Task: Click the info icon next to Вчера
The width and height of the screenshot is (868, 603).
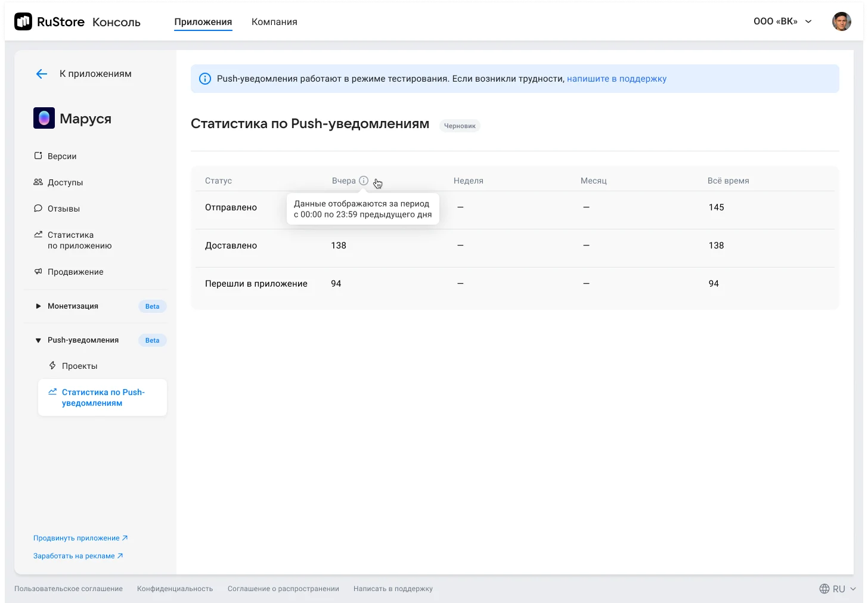Action: point(364,181)
